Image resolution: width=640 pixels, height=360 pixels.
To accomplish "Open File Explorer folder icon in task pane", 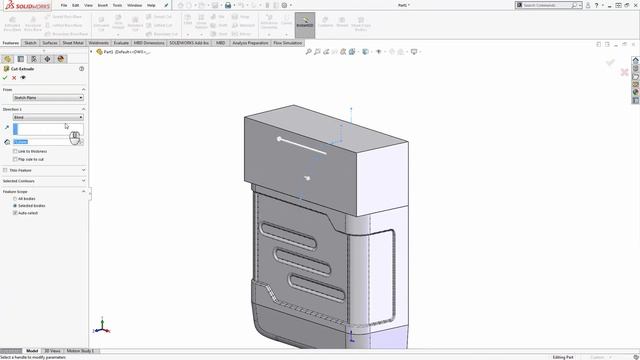I will click(636, 76).
